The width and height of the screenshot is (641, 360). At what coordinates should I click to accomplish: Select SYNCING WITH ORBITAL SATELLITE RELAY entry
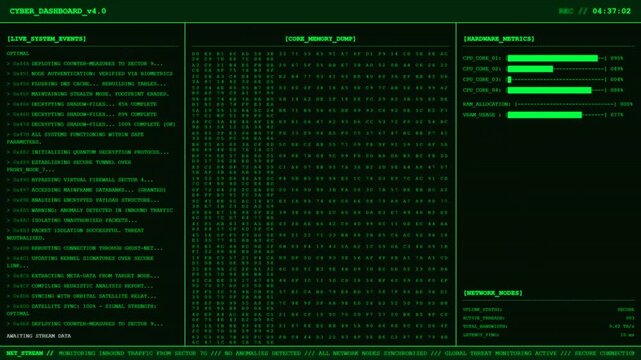pos(82,296)
